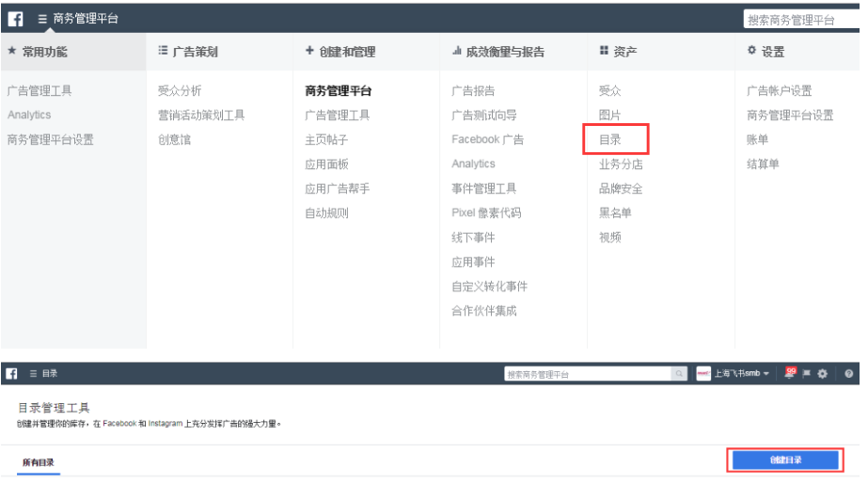Click the 创建目录 button
868x483 pixels.
tap(785, 460)
